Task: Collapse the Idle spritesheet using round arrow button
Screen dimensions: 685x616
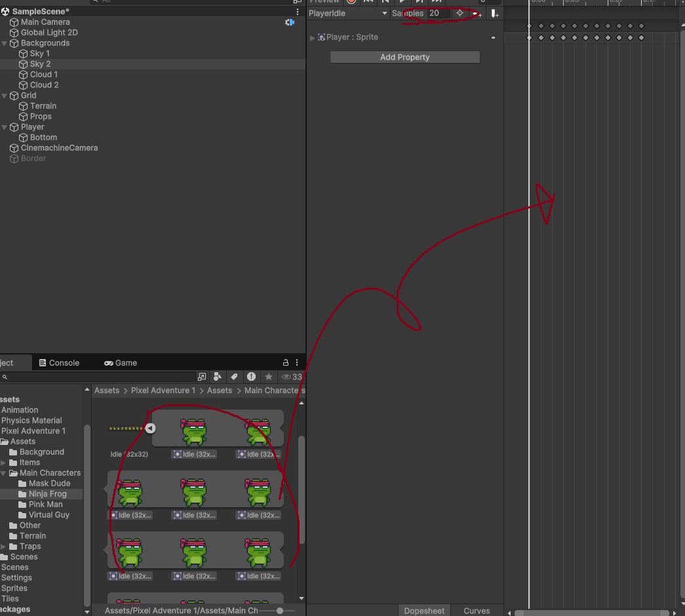Action: 150,429
